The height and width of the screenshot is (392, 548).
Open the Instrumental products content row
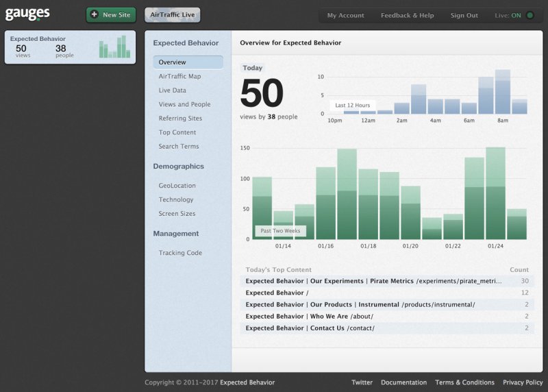387,304
